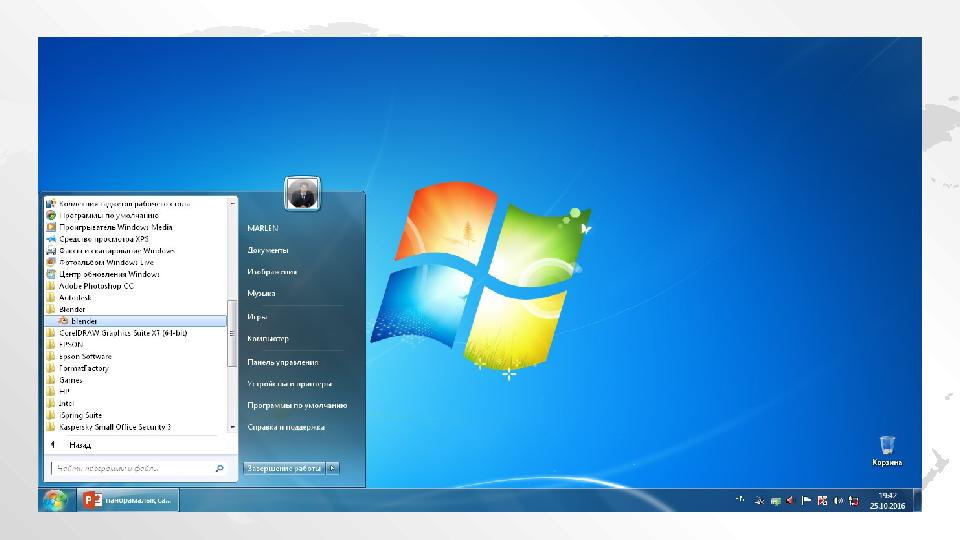The image size is (960, 540).
Task: Open Компьютер from the Start menu
Action: [x=268, y=338]
